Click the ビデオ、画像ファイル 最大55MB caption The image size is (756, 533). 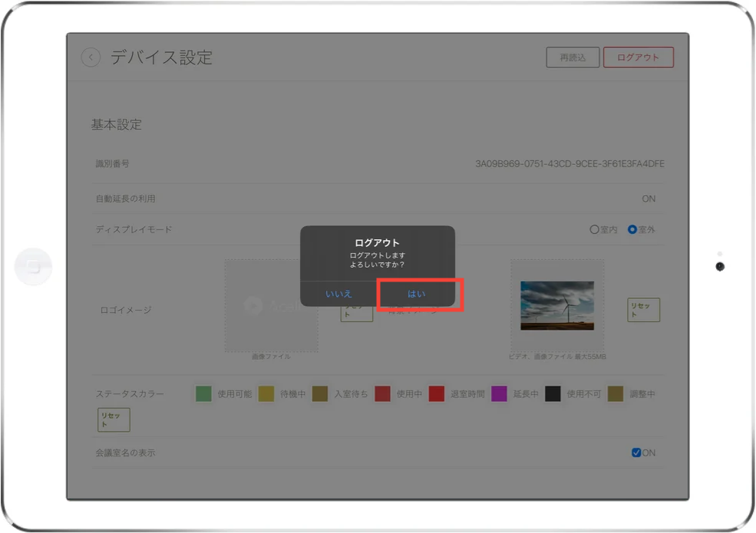point(557,357)
